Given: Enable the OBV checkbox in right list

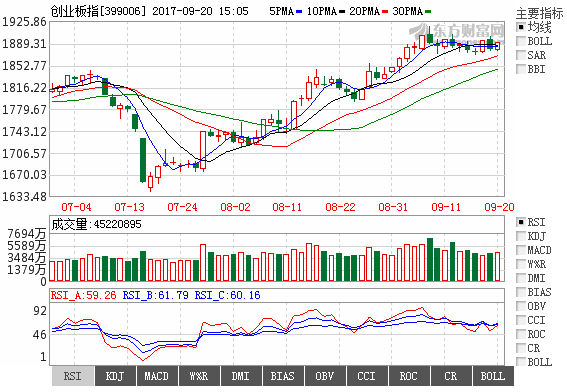Looking at the screenshot, I should [521, 306].
